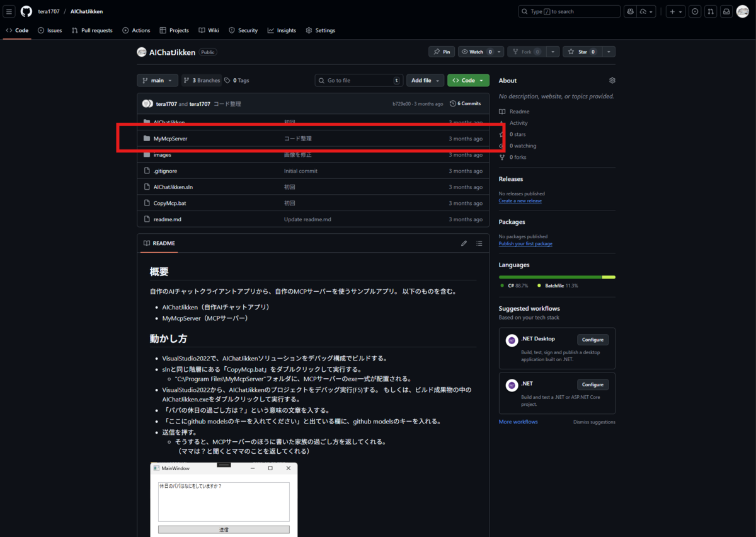
Task: Open the Star lists dropdown arrow
Action: 608,52
